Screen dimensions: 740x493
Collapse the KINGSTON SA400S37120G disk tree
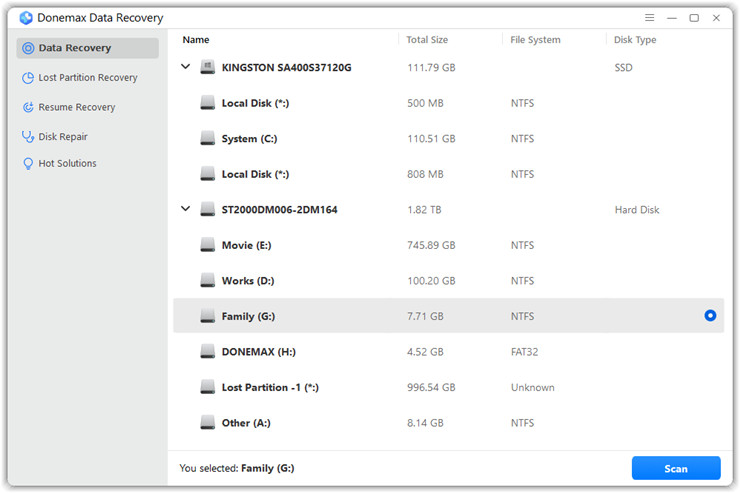[x=185, y=68]
